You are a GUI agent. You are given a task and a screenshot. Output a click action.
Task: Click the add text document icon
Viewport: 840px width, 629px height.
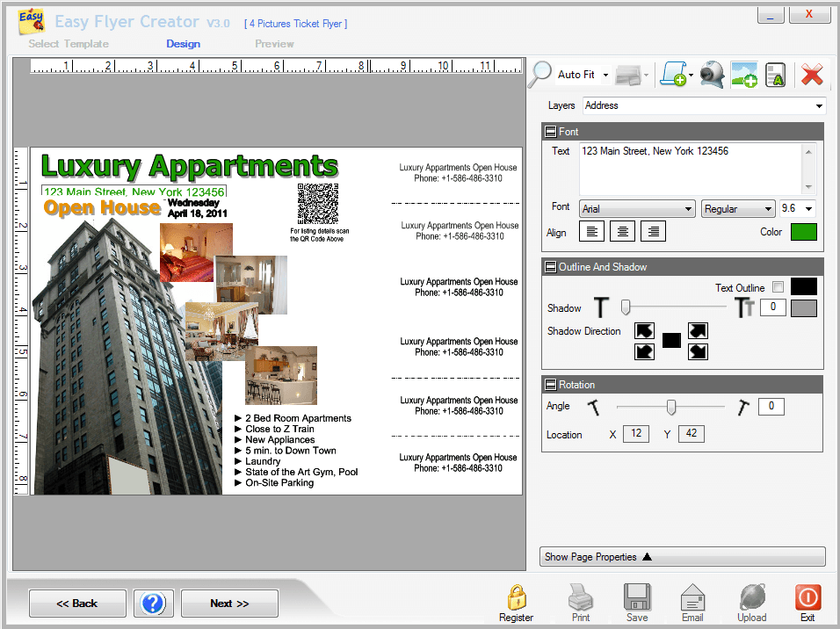click(775, 75)
